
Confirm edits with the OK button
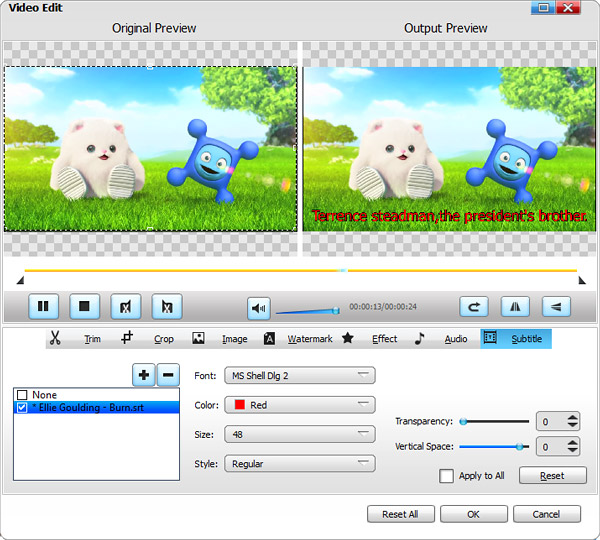pos(474,514)
